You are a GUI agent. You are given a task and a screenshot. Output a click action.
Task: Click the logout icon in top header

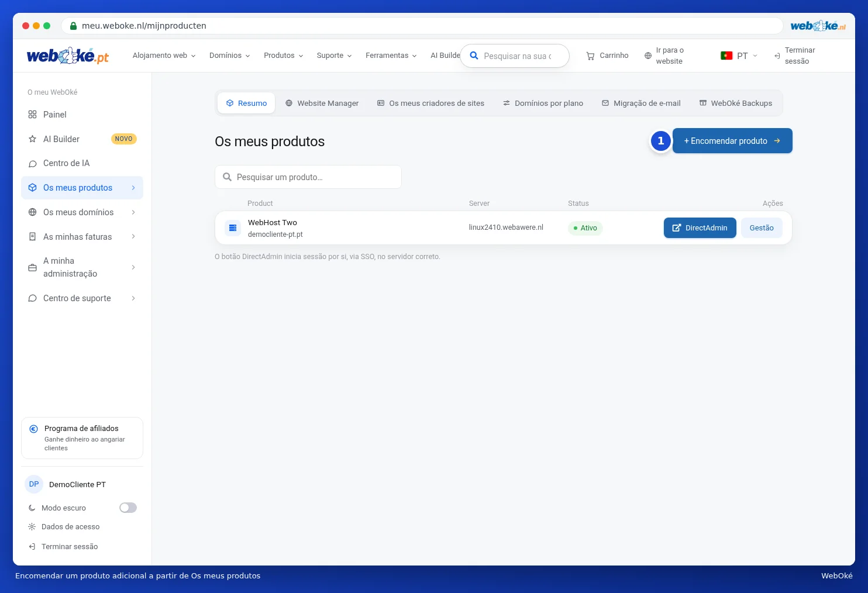click(x=777, y=56)
